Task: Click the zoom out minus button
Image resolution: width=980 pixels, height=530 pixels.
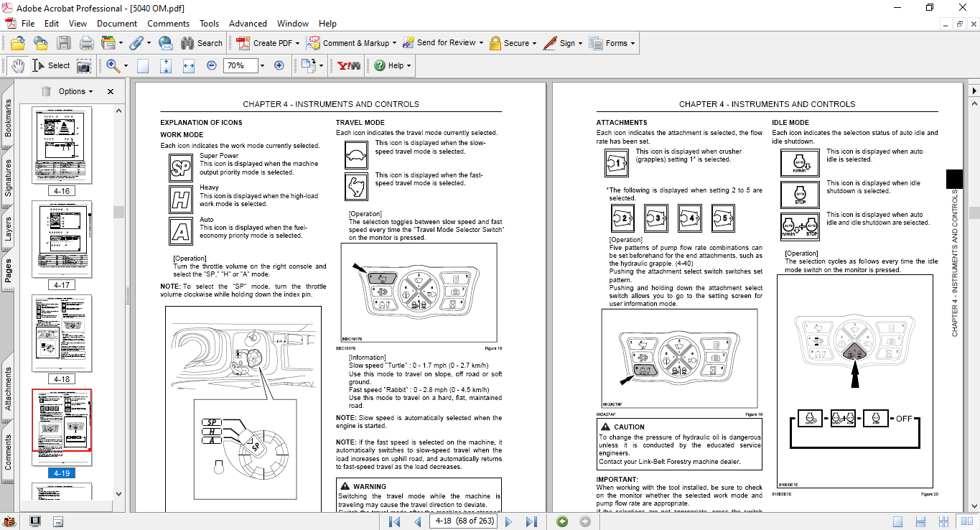Action: [212, 65]
